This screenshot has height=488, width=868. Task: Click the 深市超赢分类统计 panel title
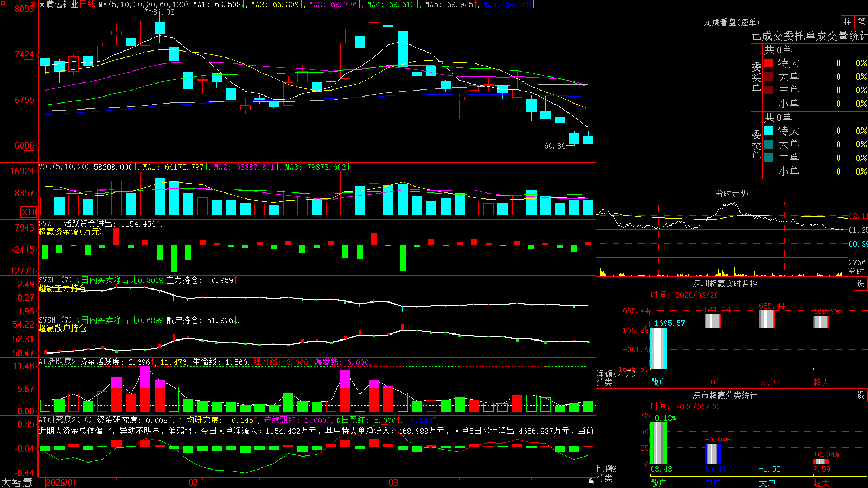point(725,395)
